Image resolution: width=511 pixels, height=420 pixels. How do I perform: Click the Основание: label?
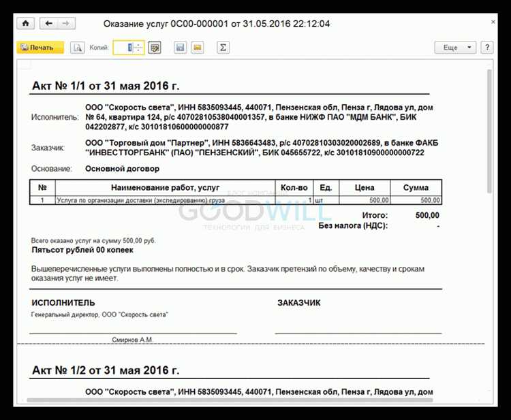point(52,169)
